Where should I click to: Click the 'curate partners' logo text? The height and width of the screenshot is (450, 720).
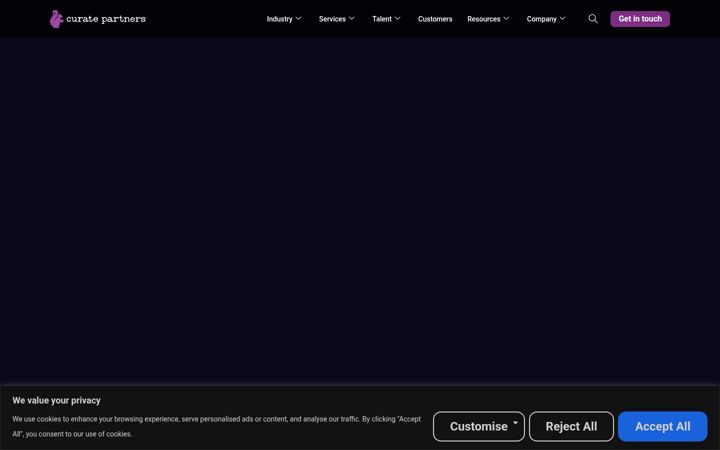(106, 19)
